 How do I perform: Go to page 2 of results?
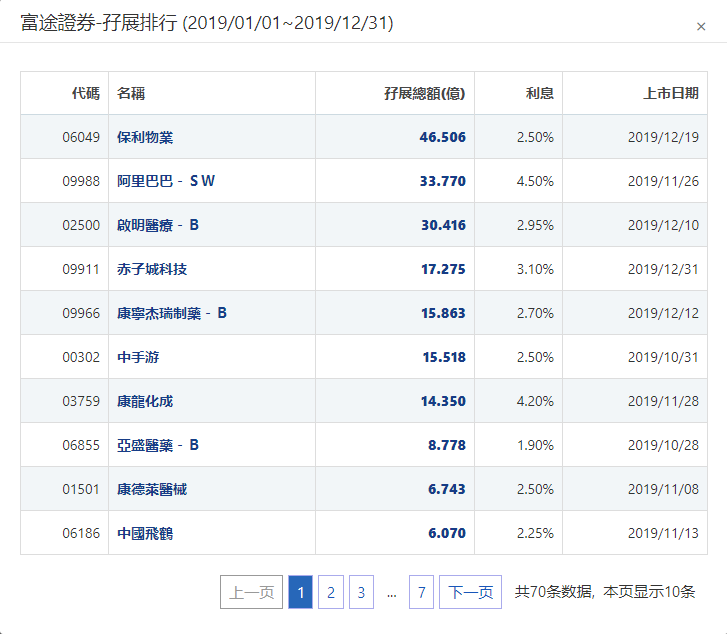[331, 592]
